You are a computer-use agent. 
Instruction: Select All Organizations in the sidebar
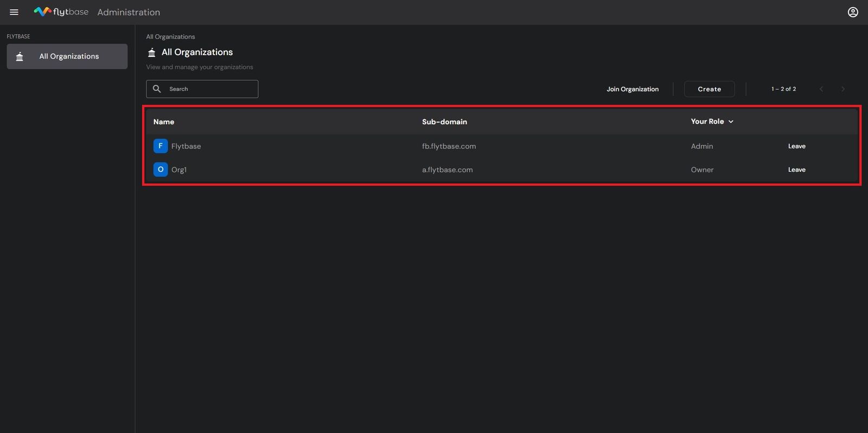[x=67, y=56]
